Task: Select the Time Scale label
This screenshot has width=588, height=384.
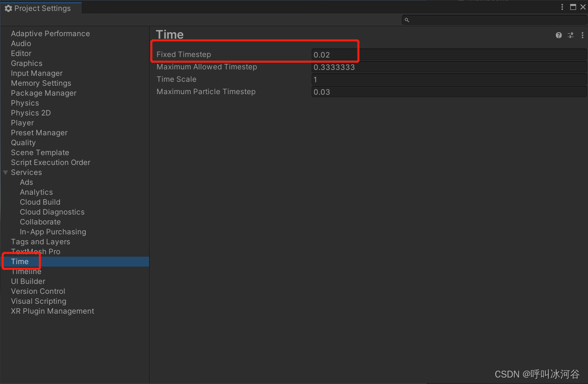Action: click(176, 79)
